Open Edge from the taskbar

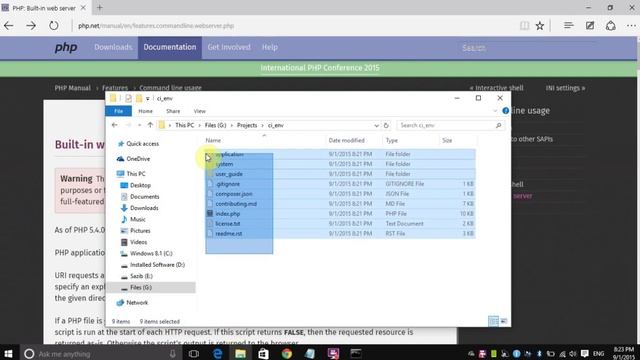pos(217,353)
